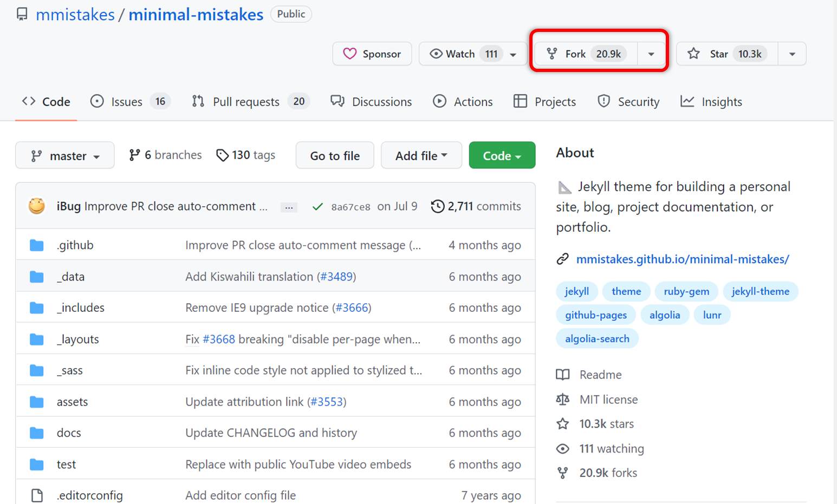Open pull request link #3553
The image size is (837, 504).
click(x=327, y=402)
